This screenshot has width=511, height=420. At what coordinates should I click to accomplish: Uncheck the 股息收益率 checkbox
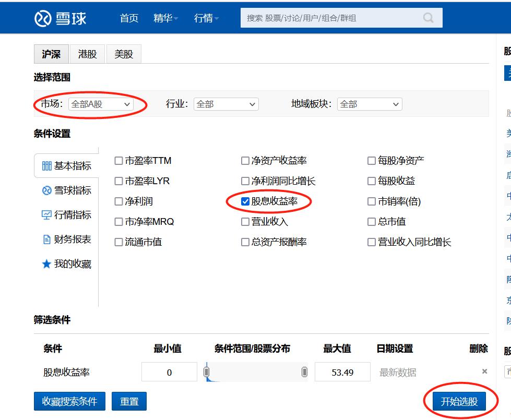tap(244, 201)
